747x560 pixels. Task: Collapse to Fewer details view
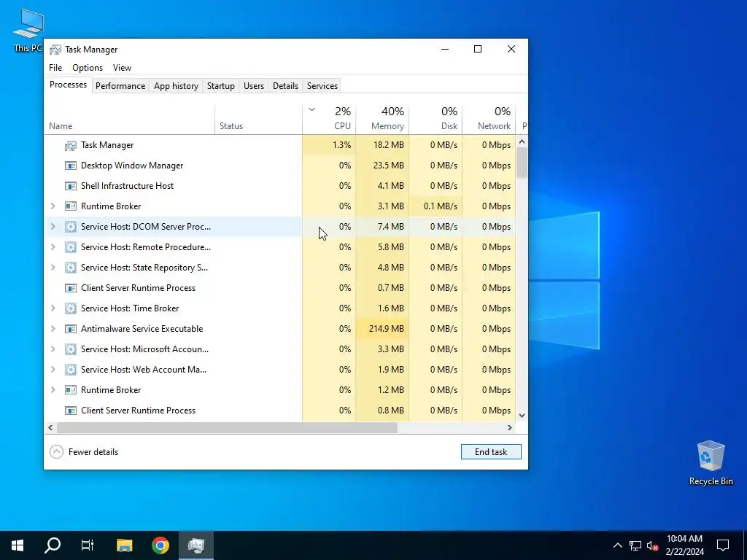(85, 452)
